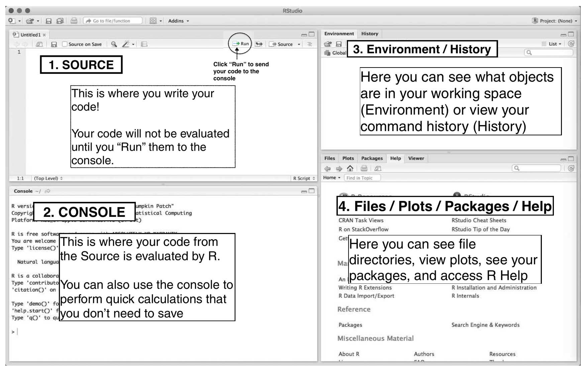Click Save All documents icon
Image resolution: width=588 pixels, height=371 pixels.
tap(60, 21)
